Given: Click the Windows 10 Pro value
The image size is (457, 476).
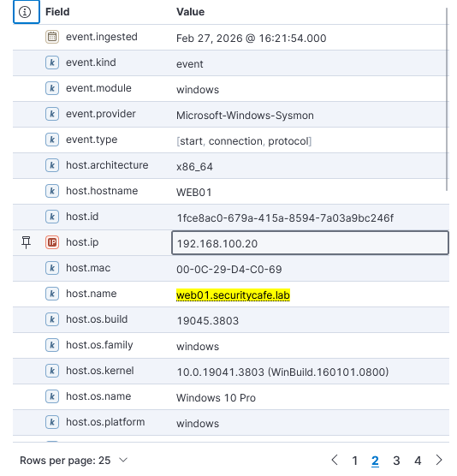Looking at the screenshot, I should 216,398.
